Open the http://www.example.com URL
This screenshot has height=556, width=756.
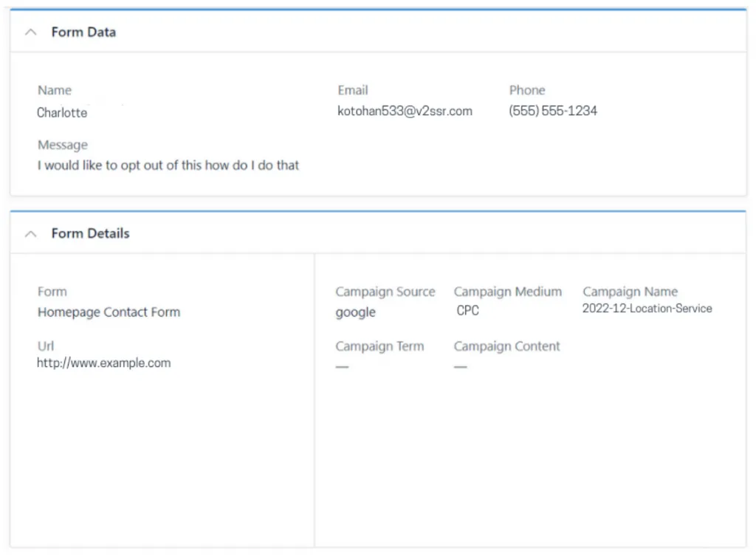pyautogui.click(x=103, y=363)
